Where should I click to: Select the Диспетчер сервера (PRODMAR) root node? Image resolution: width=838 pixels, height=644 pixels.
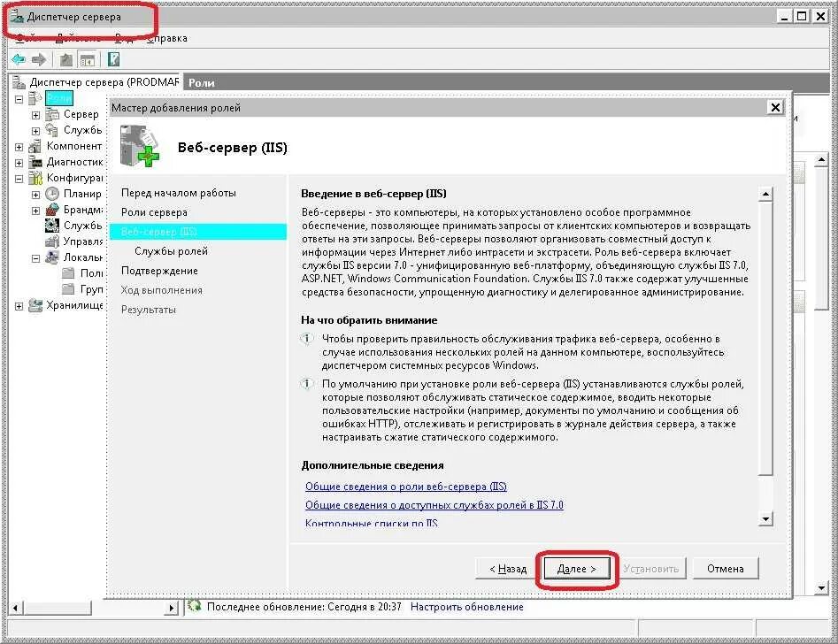(x=104, y=81)
